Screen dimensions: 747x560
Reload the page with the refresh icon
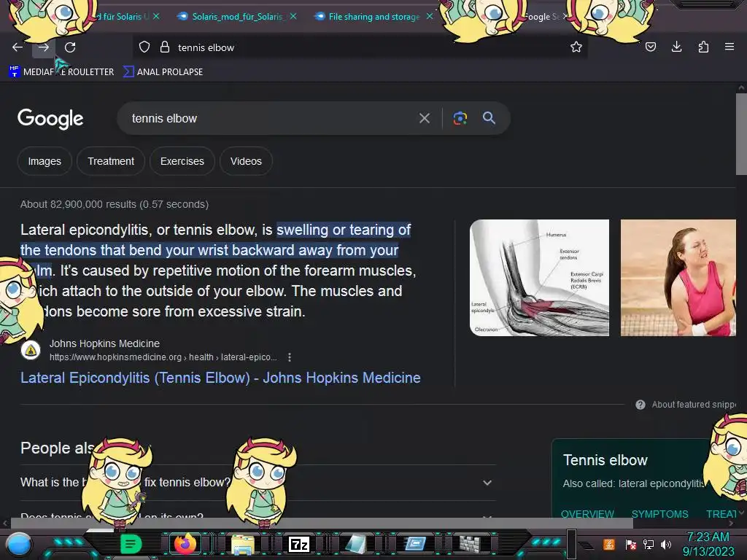point(70,47)
